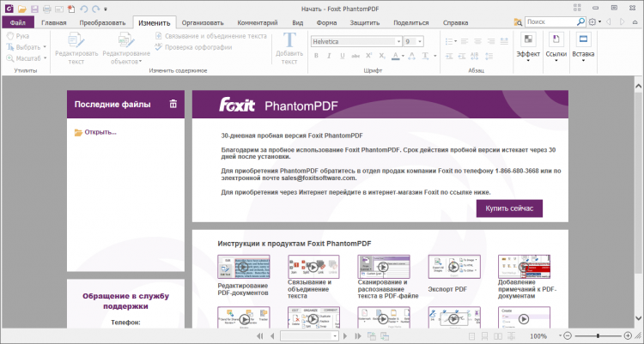Expand the Масштаб tool dropdown

(45, 58)
